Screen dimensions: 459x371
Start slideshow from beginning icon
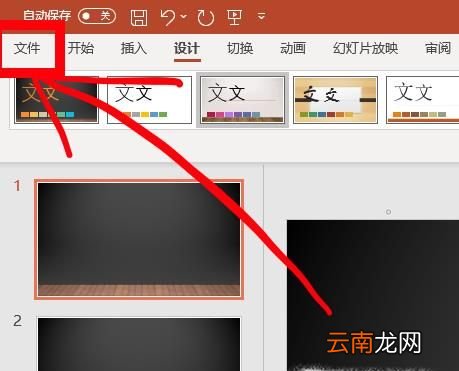(234, 17)
